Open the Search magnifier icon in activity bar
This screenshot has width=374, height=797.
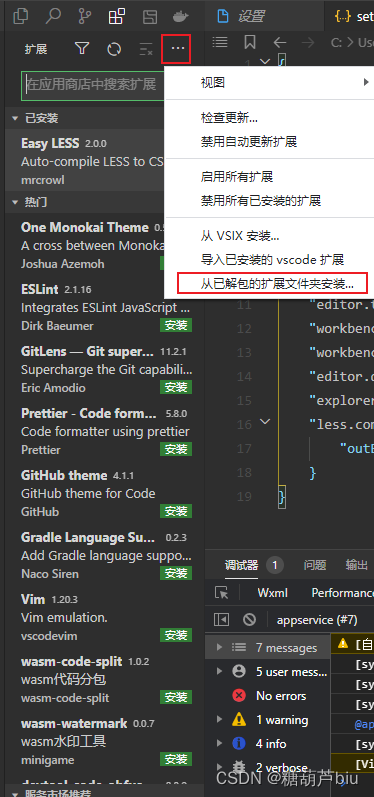[53, 16]
